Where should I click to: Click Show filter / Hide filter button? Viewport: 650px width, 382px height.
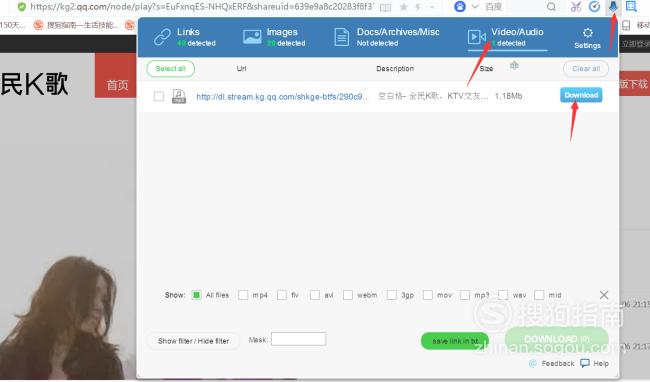point(193,341)
